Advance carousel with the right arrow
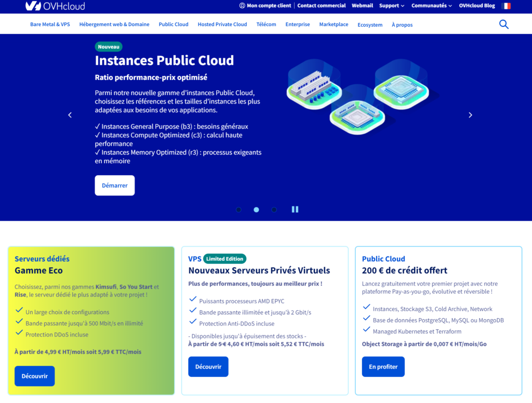The width and height of the screenshot is (532, 403). tap(470, 115)
